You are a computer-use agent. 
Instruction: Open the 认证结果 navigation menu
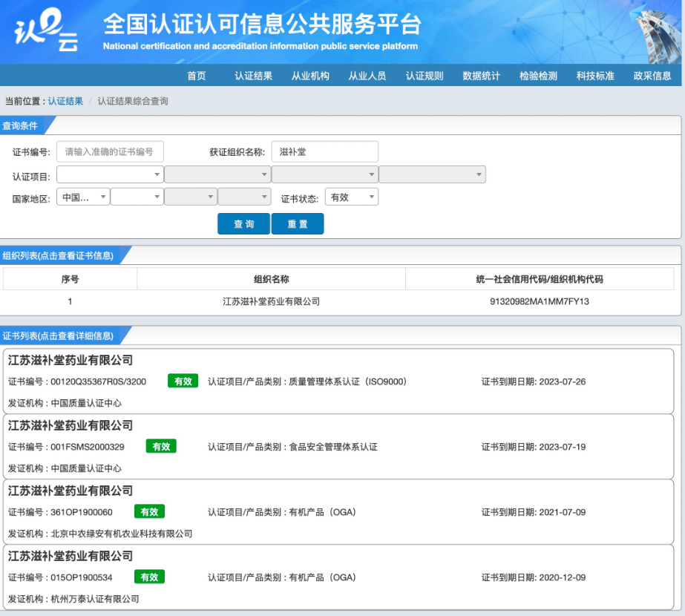(253, 76)
